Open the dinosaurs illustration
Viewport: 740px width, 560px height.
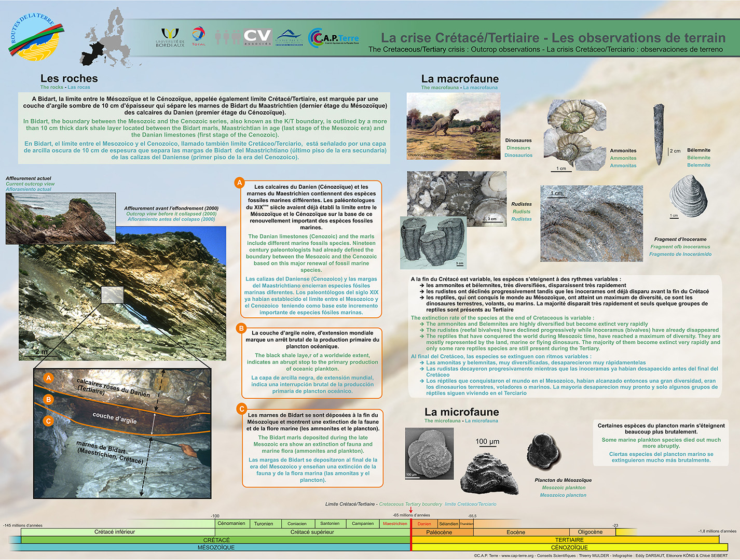click(x=454, y=126)
